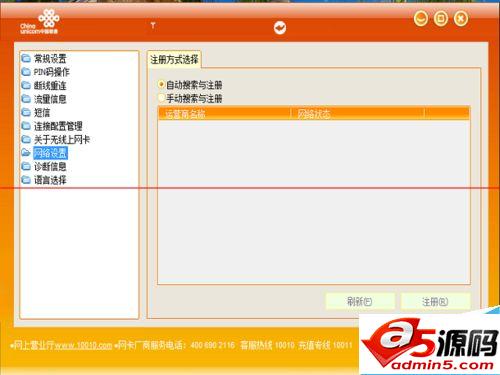
Task: Click the round maximize window button
Action: (x=441, y=18)
